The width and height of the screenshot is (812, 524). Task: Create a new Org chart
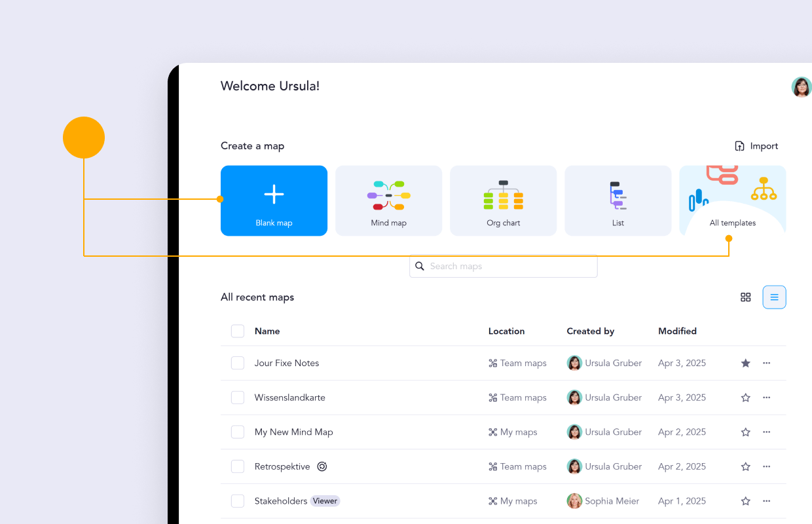point(503,200)
